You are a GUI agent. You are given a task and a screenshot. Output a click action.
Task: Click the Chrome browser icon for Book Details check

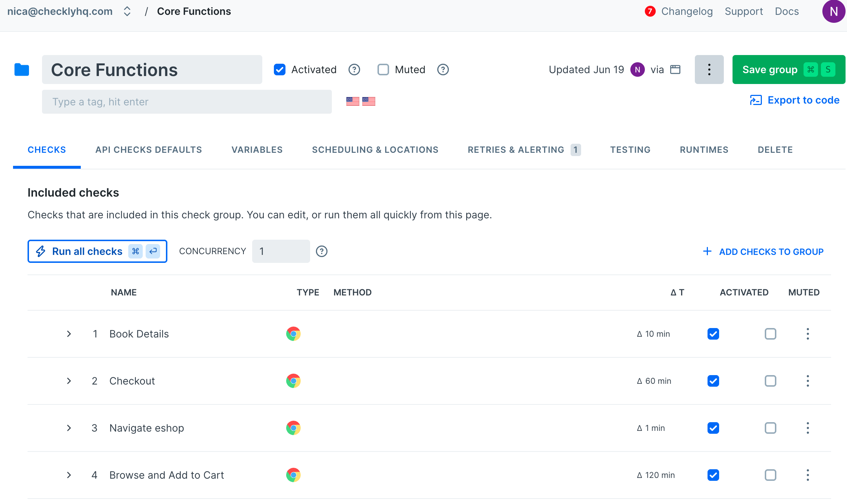coord(293,333)
